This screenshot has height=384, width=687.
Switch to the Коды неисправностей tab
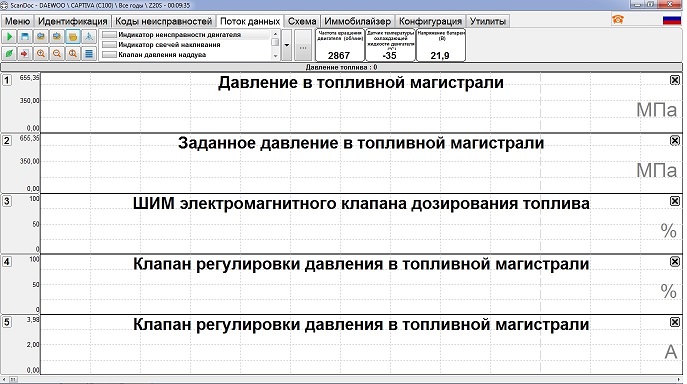tap(163, 21)
